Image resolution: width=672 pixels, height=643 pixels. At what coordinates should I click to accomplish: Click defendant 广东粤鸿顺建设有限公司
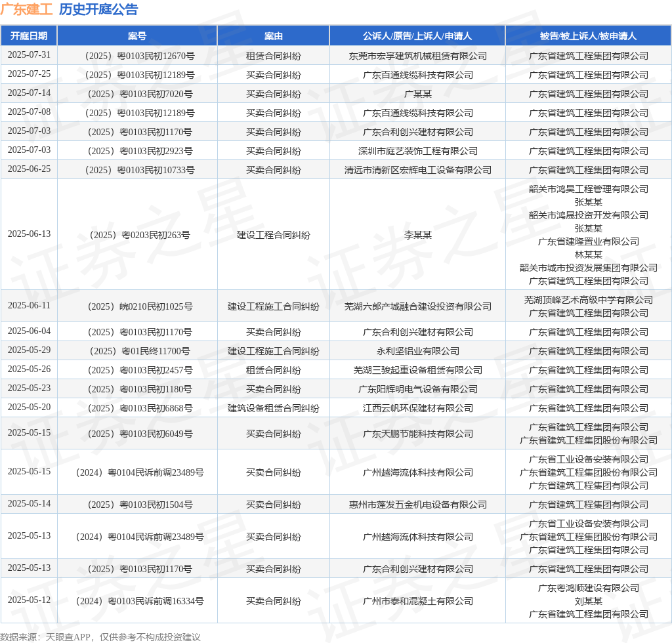click(589, 588)
